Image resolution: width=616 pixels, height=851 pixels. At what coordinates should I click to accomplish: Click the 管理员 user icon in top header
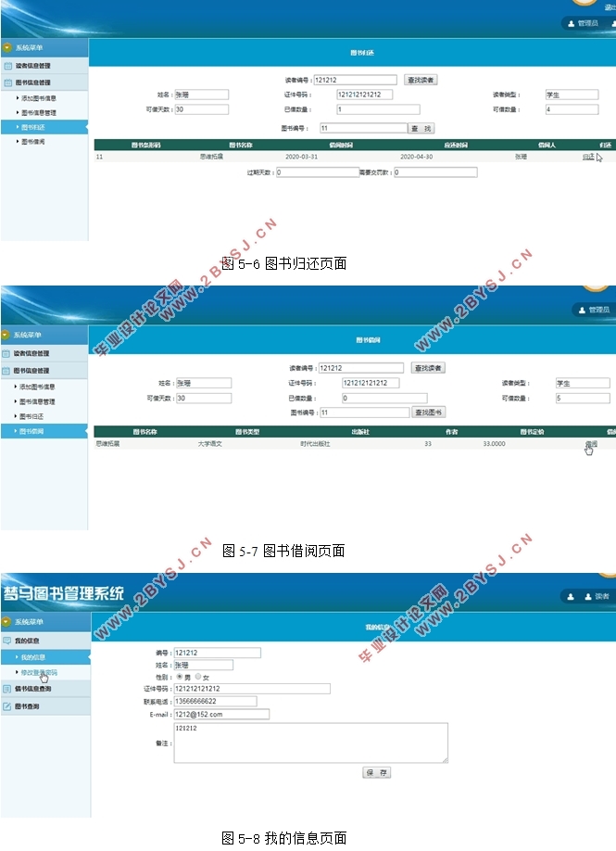pyautogui.click(x=569, y=23)
